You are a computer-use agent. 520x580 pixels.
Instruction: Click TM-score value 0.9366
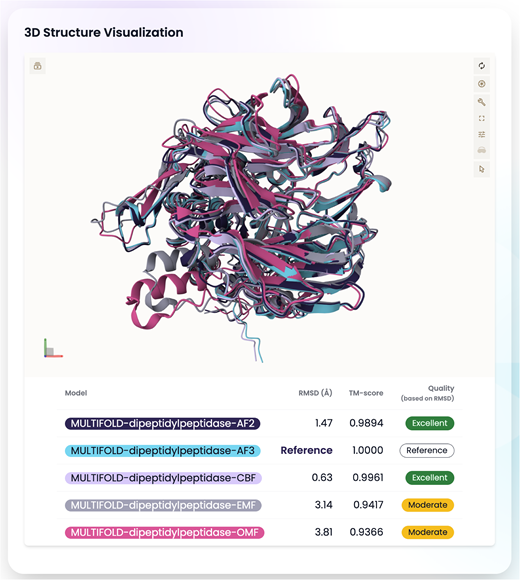pos(367,532)
